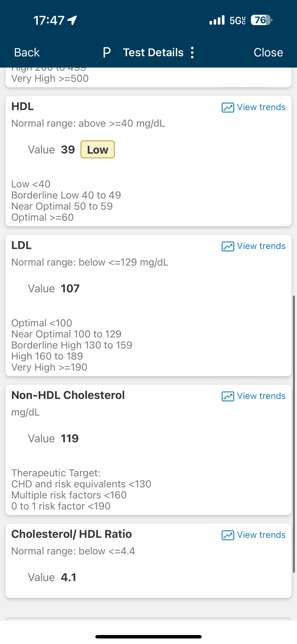Go Back to previous screen
The width and height of the screenshot is (297, 644).
coord(27,53)
